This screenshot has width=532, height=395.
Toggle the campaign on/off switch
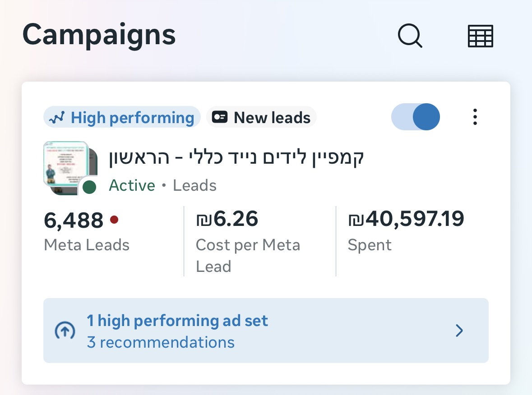tap(415, 117)
